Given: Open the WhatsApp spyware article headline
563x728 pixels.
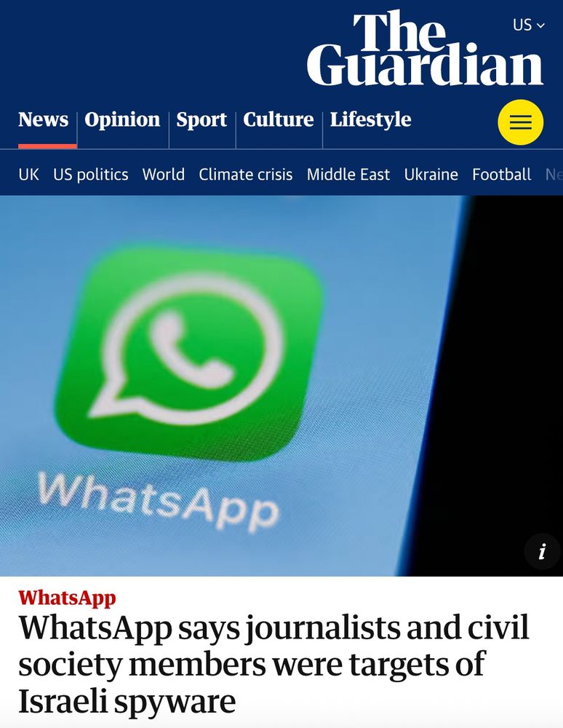Looking at the screenshot, I should pyautogui.click(x=273, y=663).
